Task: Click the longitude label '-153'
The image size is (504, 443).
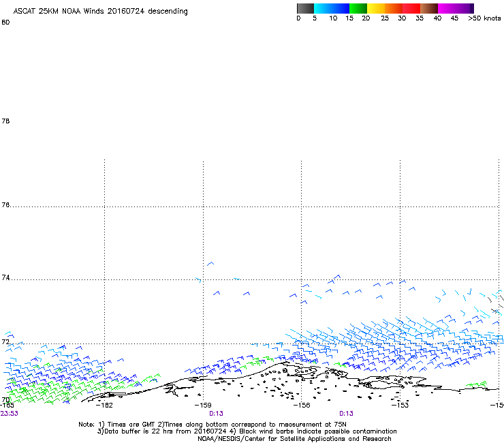Action: (x=400, y=405)
